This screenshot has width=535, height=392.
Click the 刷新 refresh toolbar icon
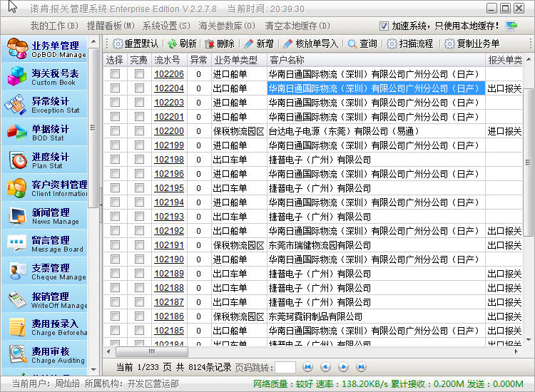click(173, 43)
